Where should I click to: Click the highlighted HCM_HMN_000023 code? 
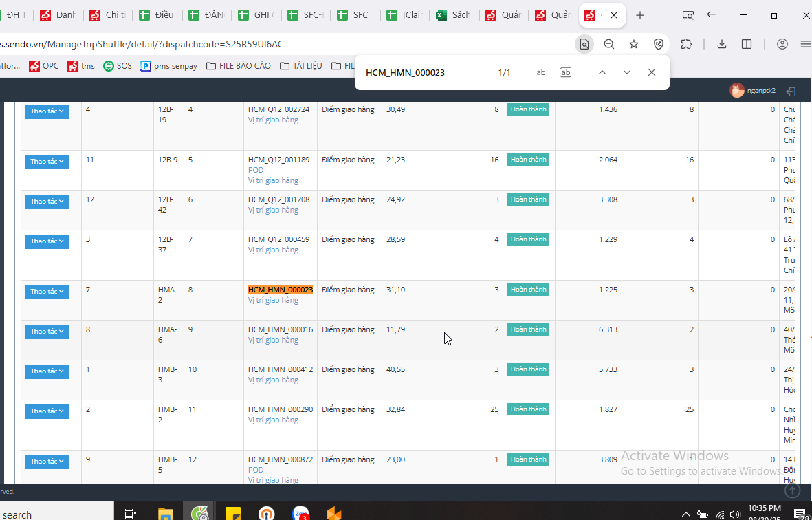(x=281, y=290)
